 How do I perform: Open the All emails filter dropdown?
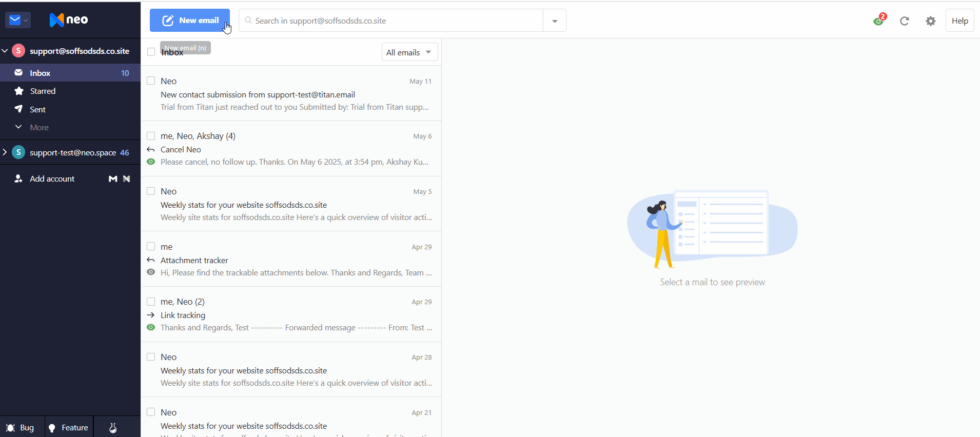[x=409, y=52]
